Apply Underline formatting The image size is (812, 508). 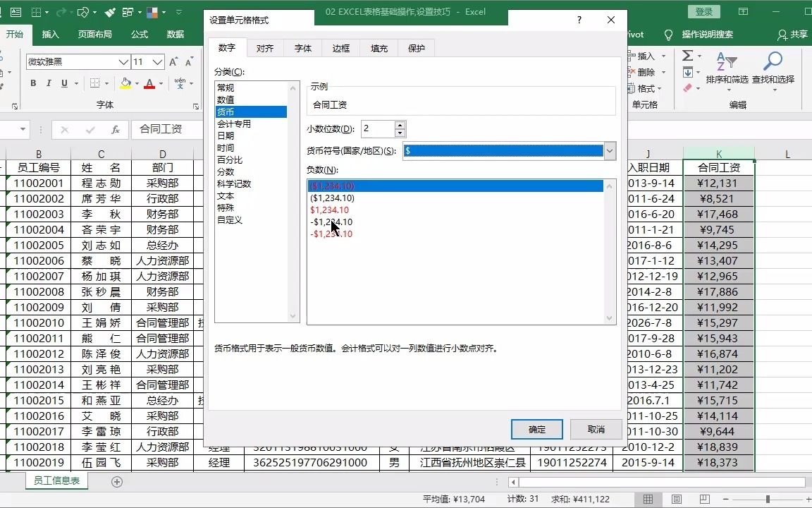[x=64, y=83]
